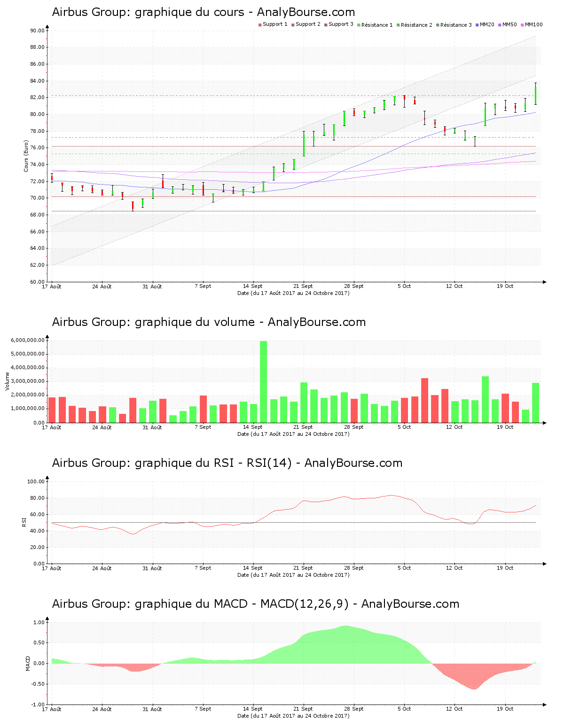The height and width of the screenshot is (728, 564).
Task: Click the last green volume bar on the right
Action: pyautogui.click(x=536, y=403)
